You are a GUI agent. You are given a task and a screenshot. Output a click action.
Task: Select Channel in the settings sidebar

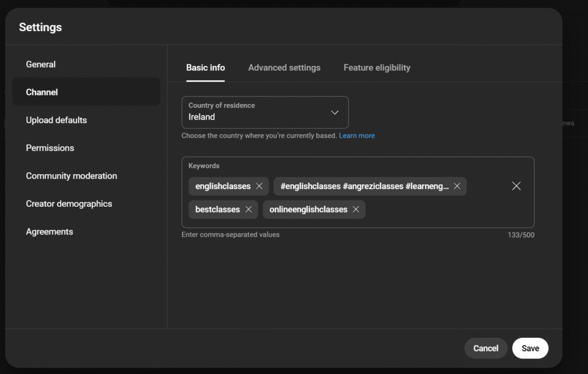[x=42, y=92]
